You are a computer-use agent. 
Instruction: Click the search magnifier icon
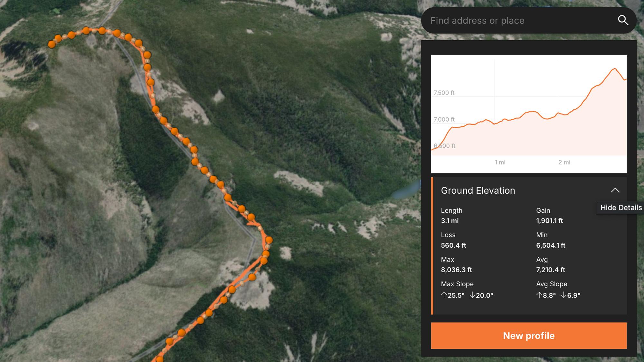[x=624, y=20]
